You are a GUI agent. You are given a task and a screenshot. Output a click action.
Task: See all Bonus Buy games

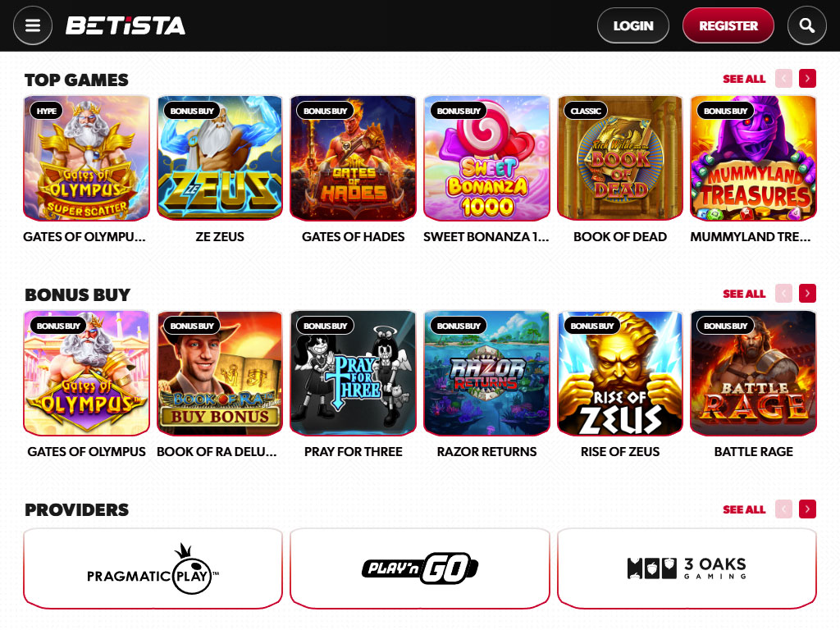pyautogui.click(x=744, y=294)
